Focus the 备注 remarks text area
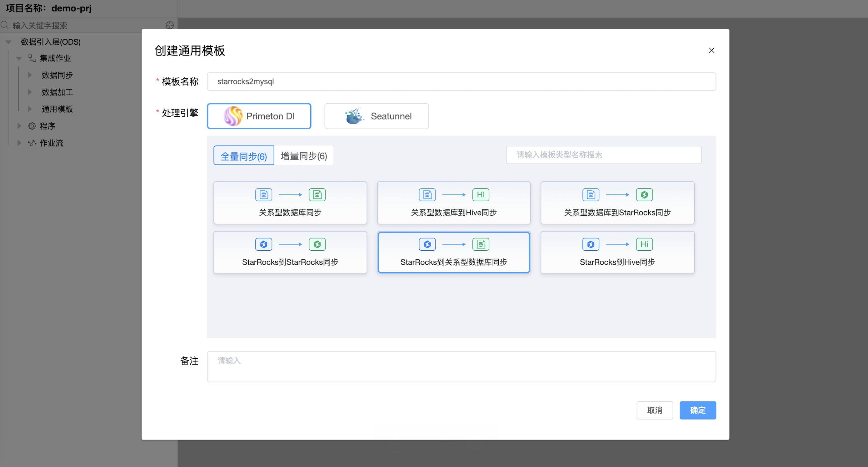The image size is (868, 467). point(461,366)
